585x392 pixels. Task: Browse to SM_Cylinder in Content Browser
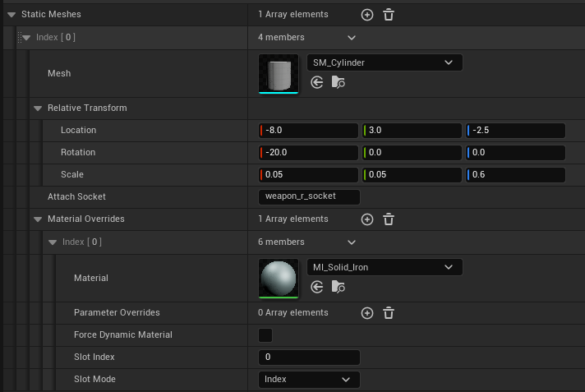[338, 82]
